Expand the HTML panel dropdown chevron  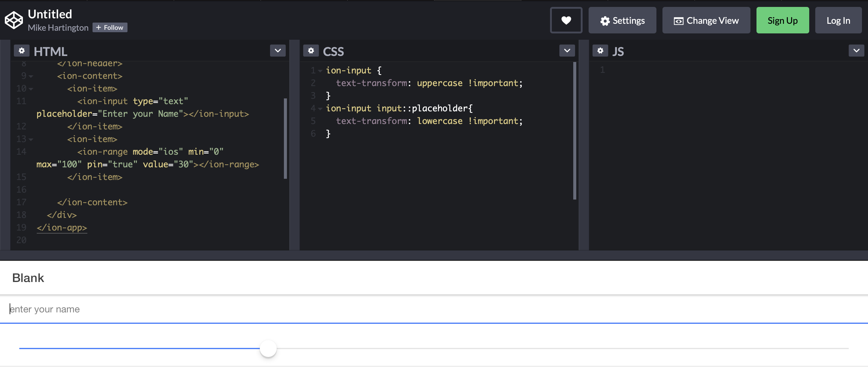pos(278,51)
